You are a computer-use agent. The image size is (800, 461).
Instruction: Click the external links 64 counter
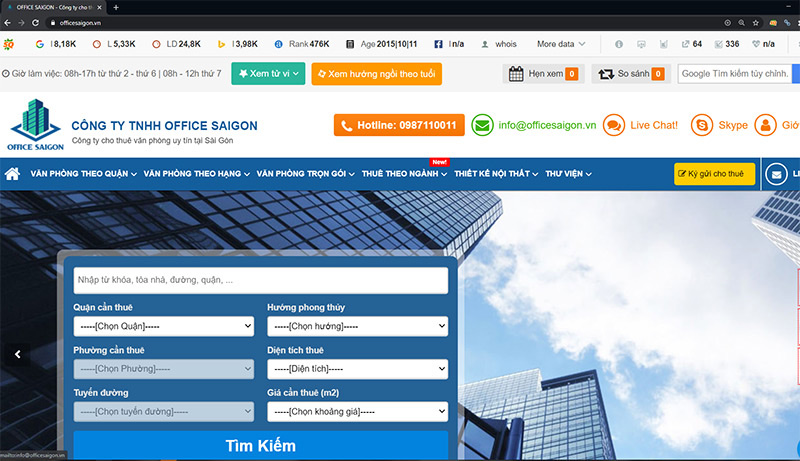[x=692, y=44]
